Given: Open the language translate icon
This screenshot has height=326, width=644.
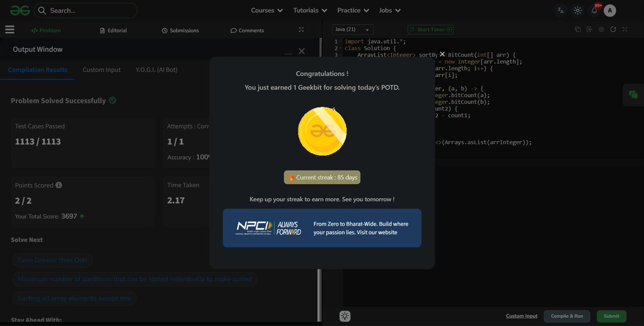Looking at the screenshot, I should pyautogui.click(x=560, y=10).
